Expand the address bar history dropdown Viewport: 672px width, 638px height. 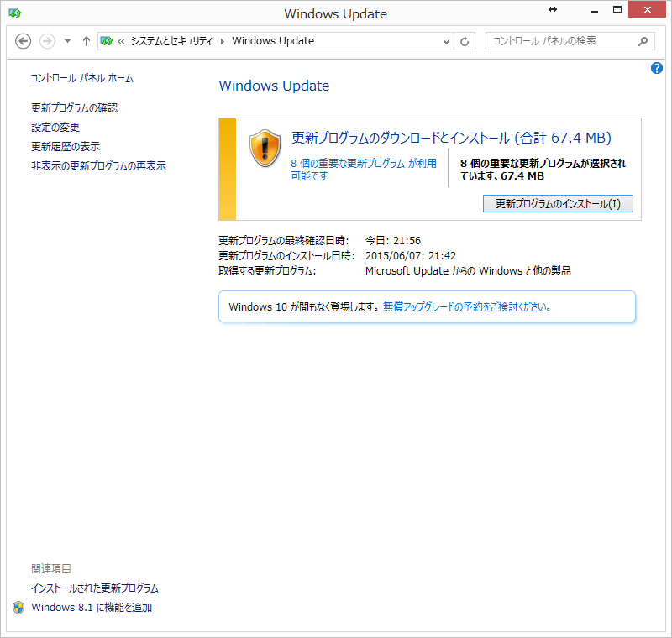click(x=446, y=41)
